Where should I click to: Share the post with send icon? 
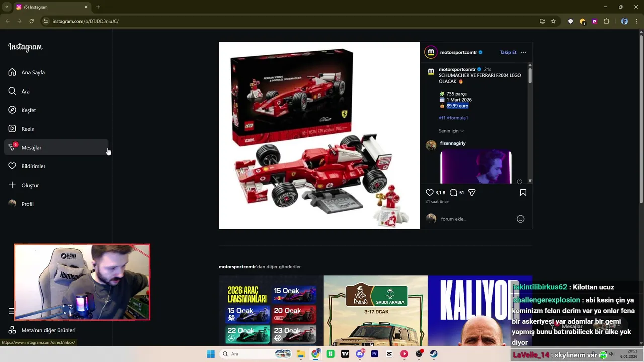pyautogui.click(x=472, y=193)
